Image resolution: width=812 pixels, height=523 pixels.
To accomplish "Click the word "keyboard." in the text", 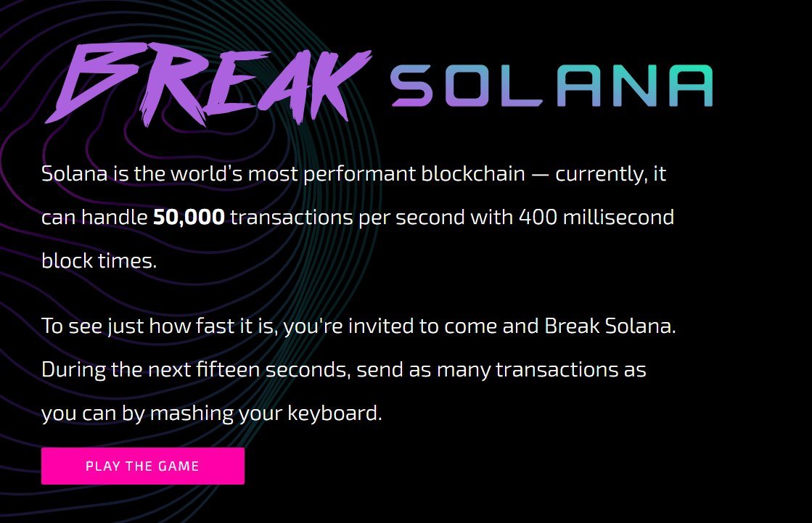I will [335, 413].
